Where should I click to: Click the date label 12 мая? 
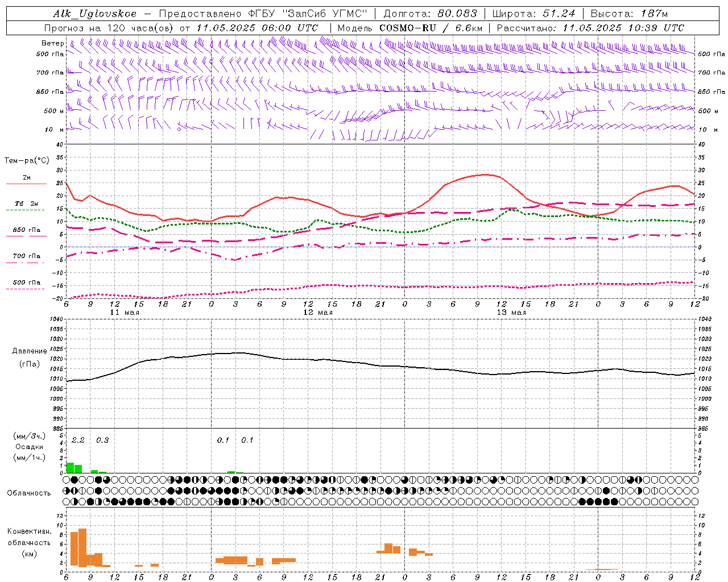point(318,313)
